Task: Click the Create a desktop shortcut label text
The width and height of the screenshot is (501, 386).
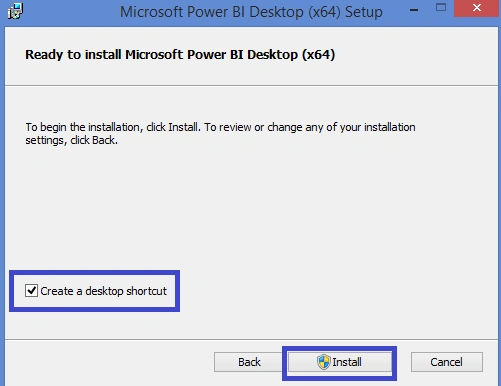Action: (103, 291)
